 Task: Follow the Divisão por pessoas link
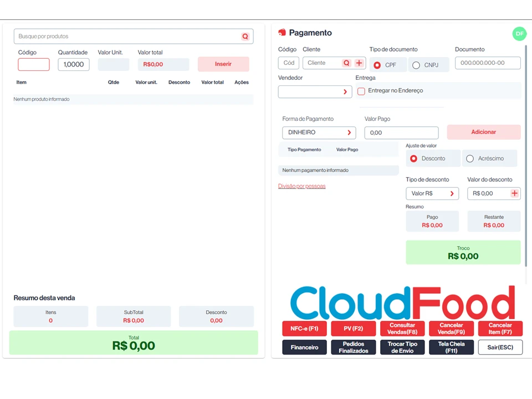pyautogui.click(x=301, y=186)
